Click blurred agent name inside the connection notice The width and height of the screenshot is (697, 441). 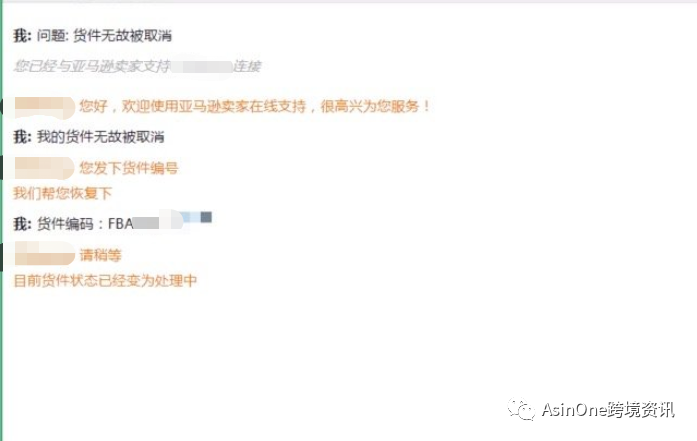click(201, 67)
